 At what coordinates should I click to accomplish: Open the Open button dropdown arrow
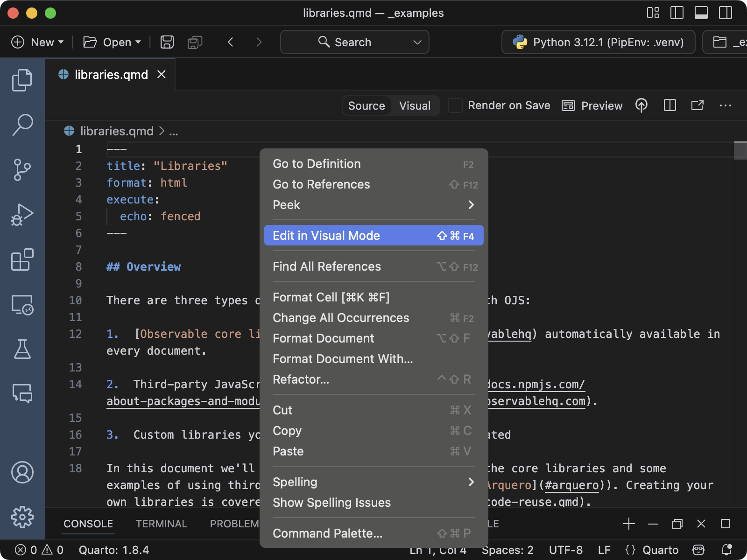(137, 42)
